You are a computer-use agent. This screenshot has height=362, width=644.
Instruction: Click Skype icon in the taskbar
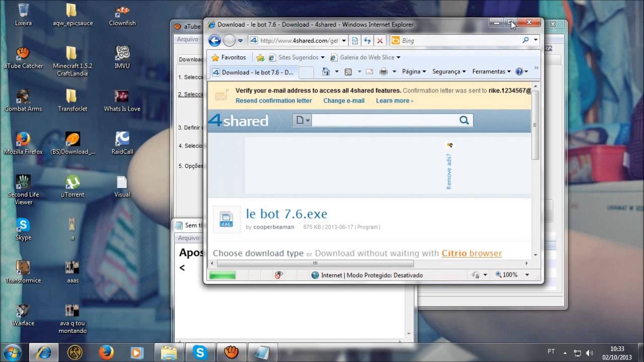[200, 352]
